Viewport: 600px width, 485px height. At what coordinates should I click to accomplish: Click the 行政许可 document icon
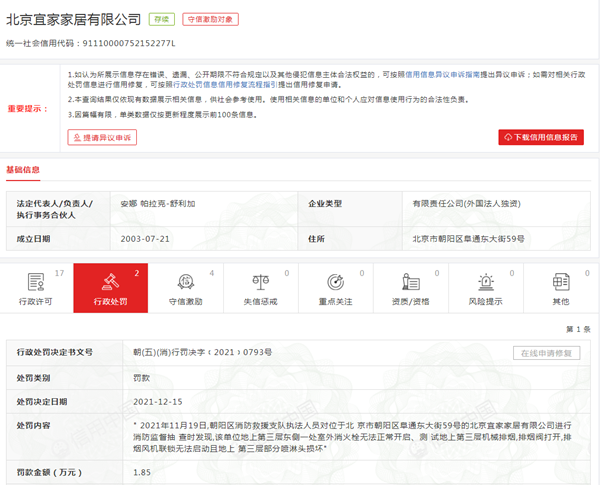point(36,281)
